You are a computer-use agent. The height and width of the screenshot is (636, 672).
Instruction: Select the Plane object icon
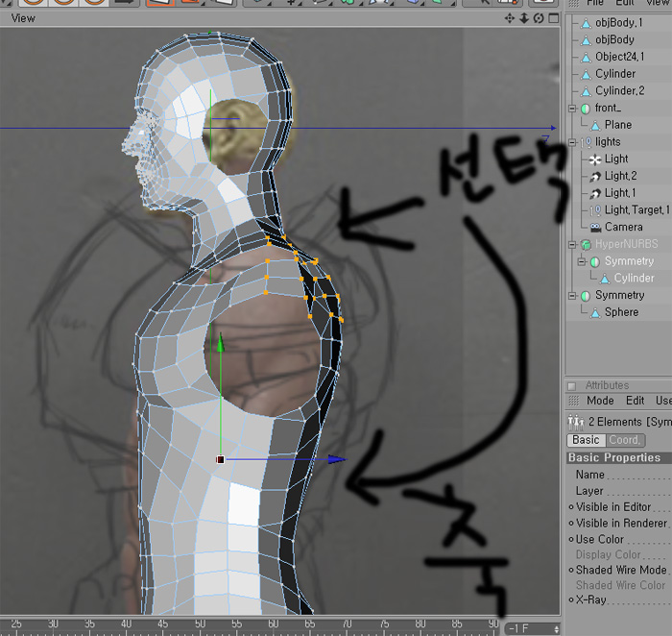595,126
